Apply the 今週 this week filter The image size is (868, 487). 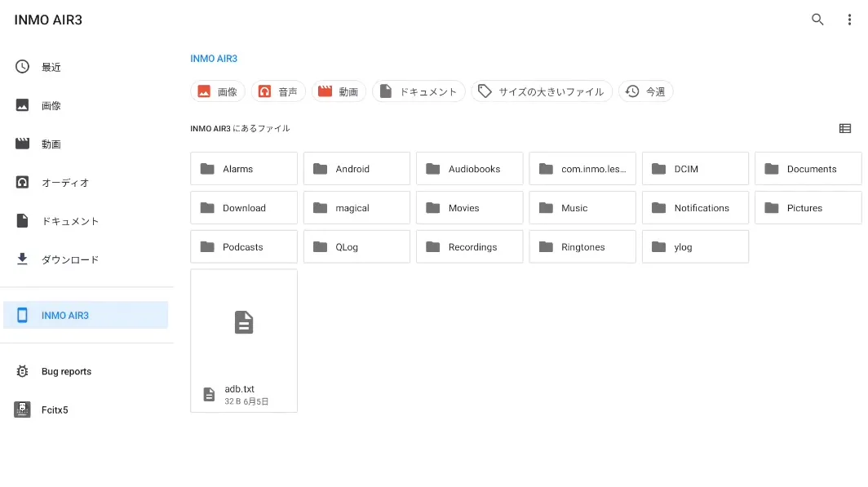(645, 91)
